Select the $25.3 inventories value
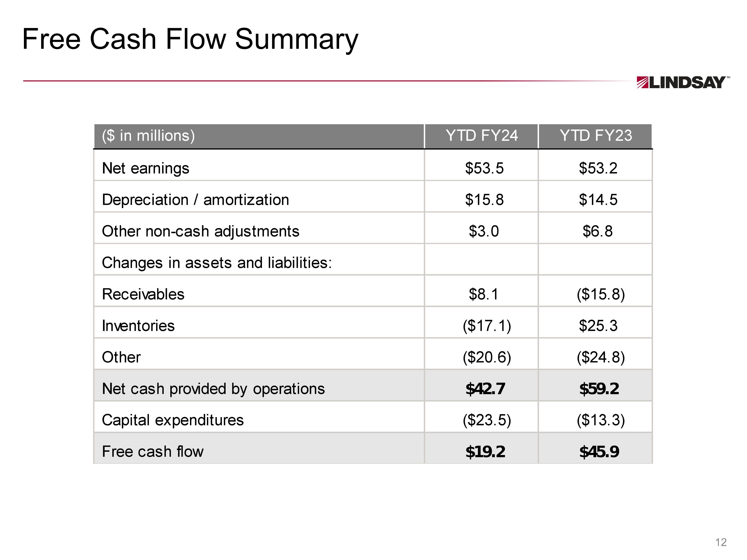Image resolution: width=747 pixels, height=560 pixels. point(598,326)
